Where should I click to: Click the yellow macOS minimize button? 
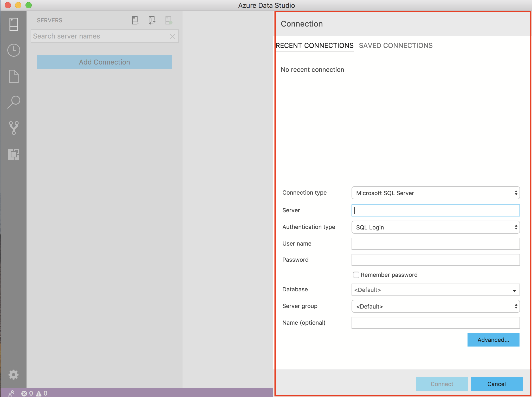(18, 5)
